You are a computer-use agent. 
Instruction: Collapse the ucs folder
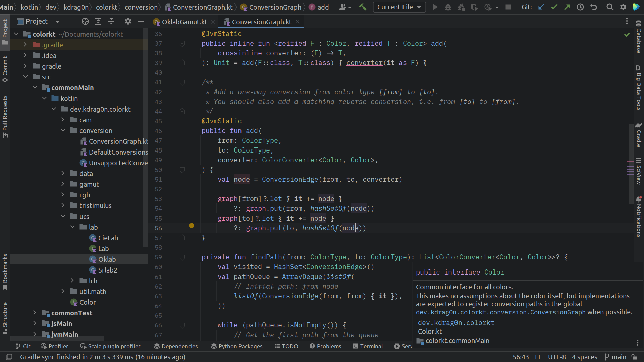point(63,216)
